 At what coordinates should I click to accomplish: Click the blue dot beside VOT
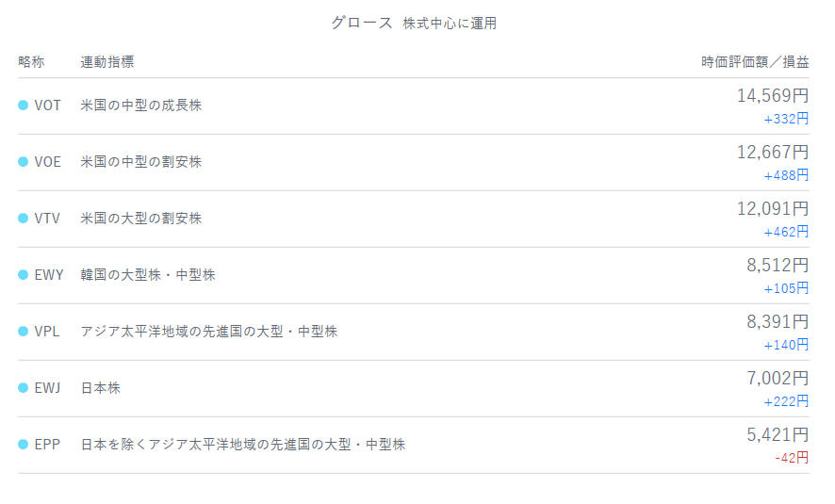click(23, 106)
